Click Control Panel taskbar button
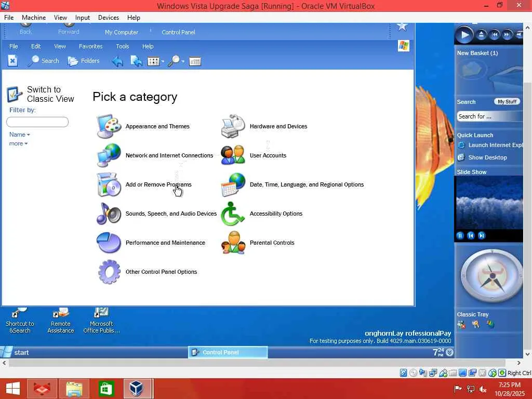Image resolution: width=532 pixels, height=399 pixels. click(228, 353)
